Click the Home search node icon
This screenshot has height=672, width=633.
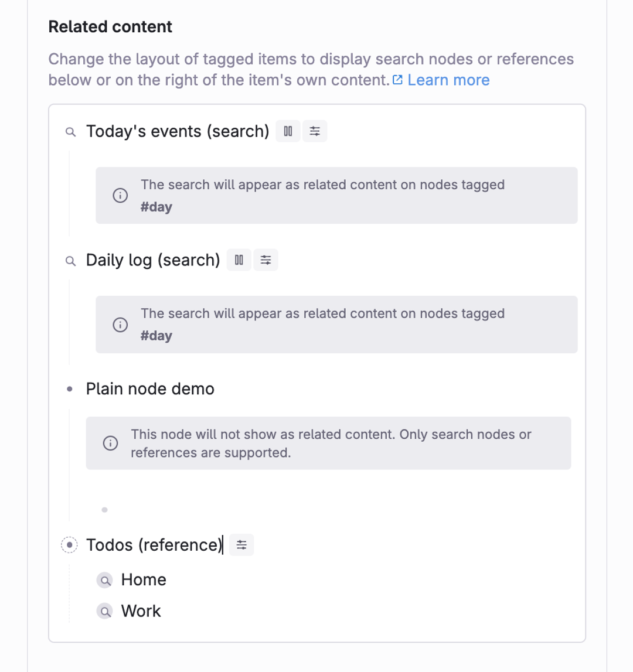(x=104, y=580)
